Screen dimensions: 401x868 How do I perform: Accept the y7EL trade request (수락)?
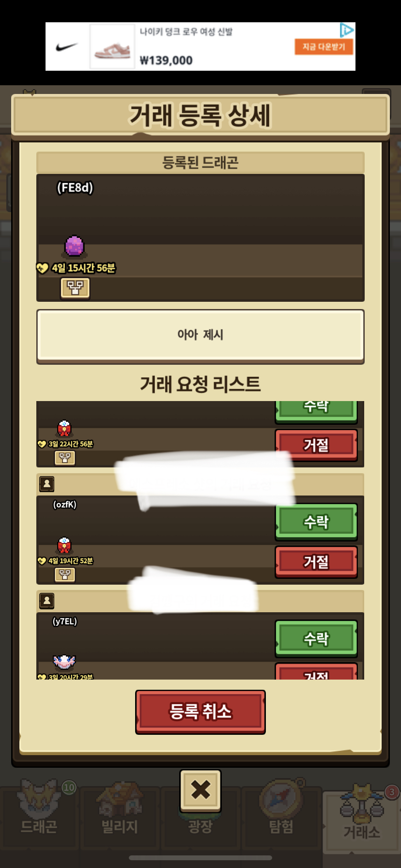(316, 638)
